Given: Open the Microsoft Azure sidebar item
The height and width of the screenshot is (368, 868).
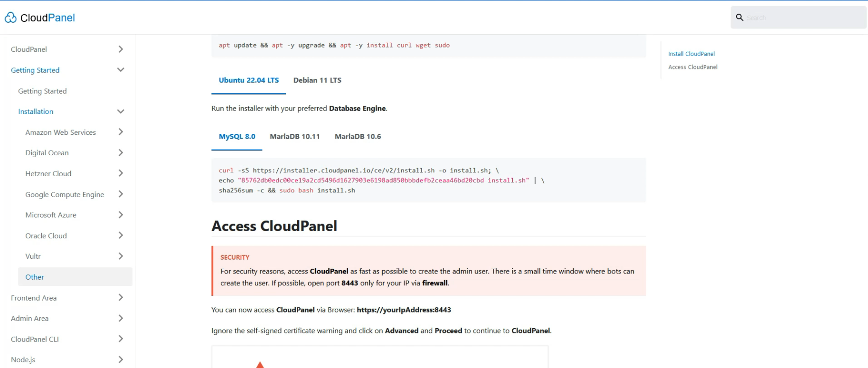Looking at the screenshot, I should click(51, 215).
